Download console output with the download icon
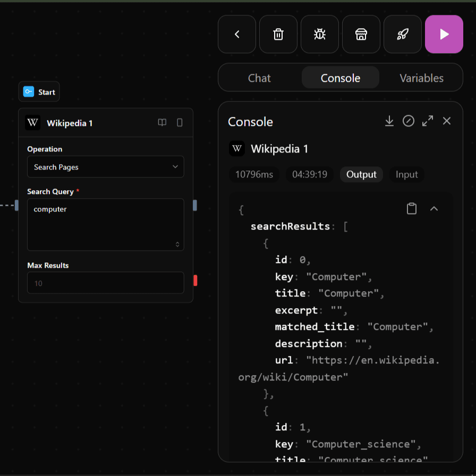 pyautogui.click(x=389, y=121)
